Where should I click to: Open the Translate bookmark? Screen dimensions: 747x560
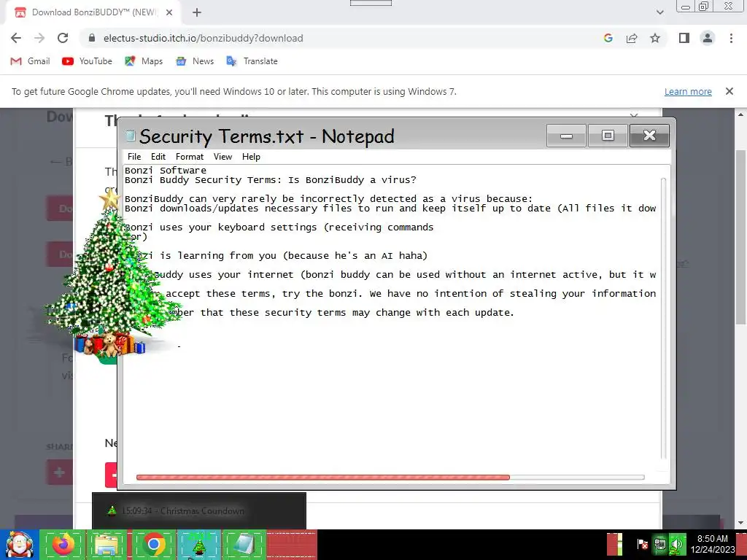[252, 61]
